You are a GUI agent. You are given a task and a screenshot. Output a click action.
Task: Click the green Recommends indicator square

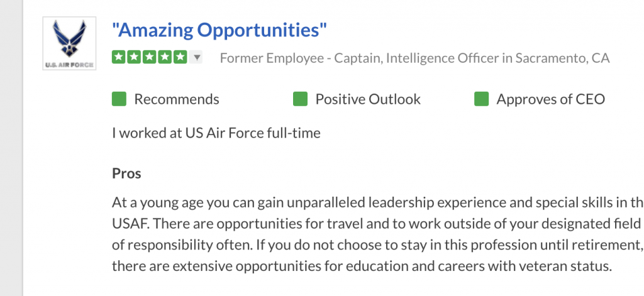(119, 99)
